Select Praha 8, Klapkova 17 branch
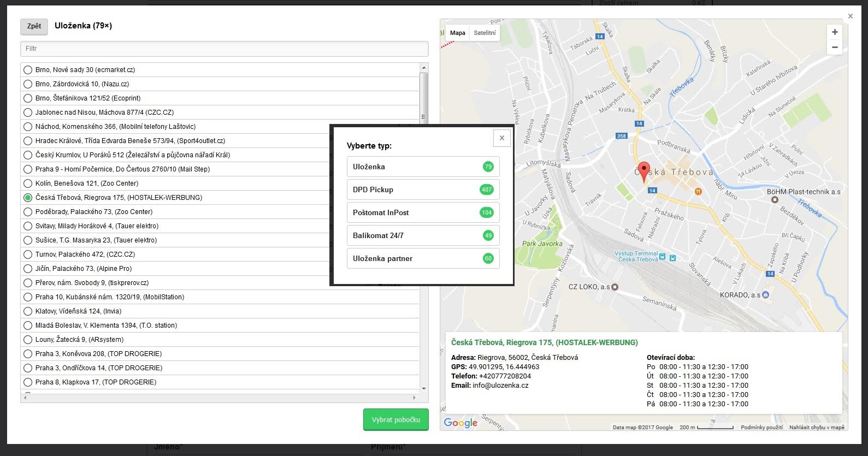Screen dimensions: 868x456 point(28,382)
